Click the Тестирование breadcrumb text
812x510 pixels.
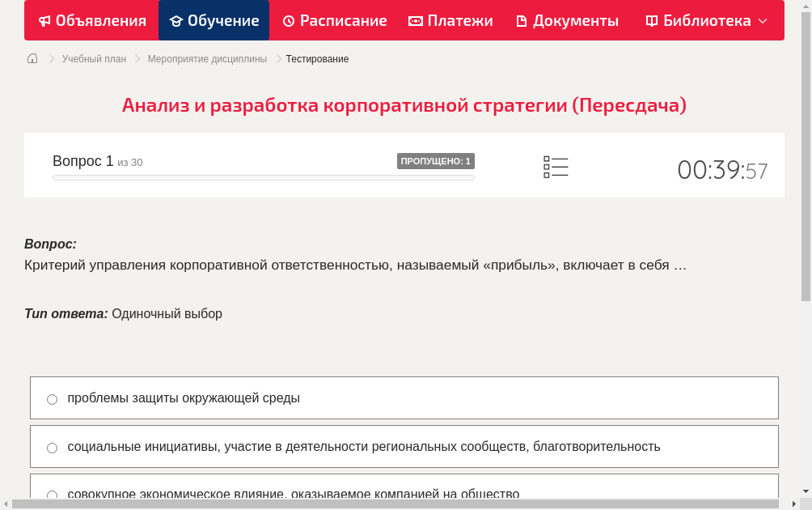click(x=318, y=59)
